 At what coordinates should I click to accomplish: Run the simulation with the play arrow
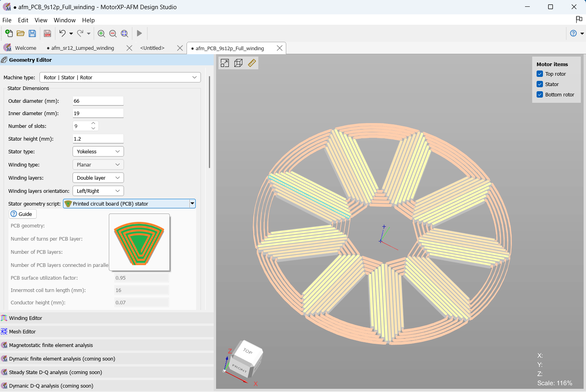point(139,33)
